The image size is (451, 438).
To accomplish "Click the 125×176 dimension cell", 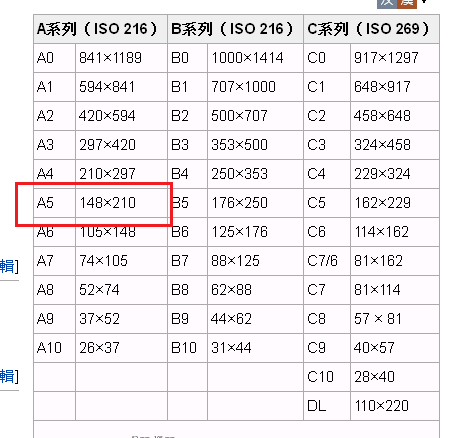I will tap(255, 232).
